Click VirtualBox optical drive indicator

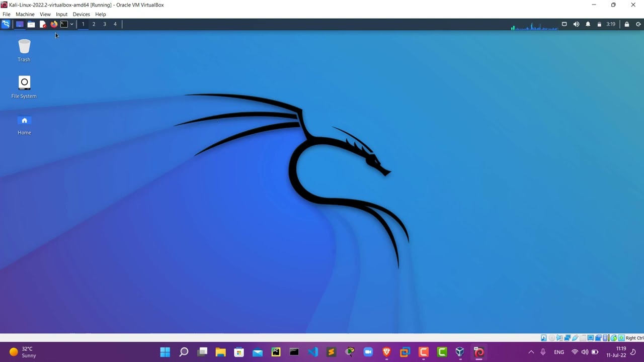552,338
